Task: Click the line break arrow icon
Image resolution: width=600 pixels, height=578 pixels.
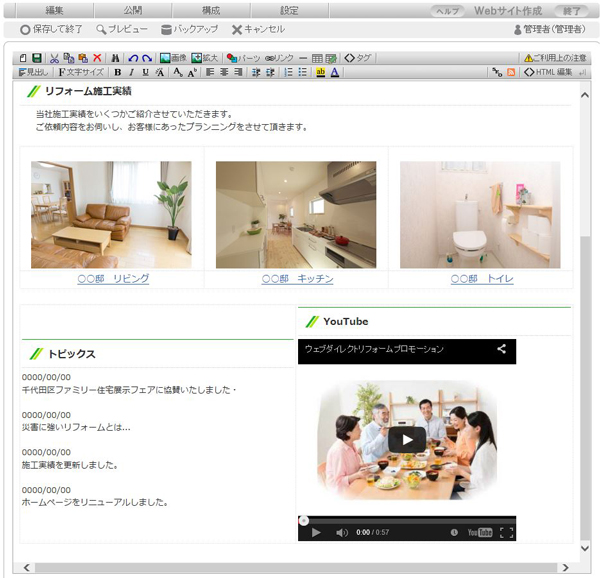Action: tap(582, 72)
